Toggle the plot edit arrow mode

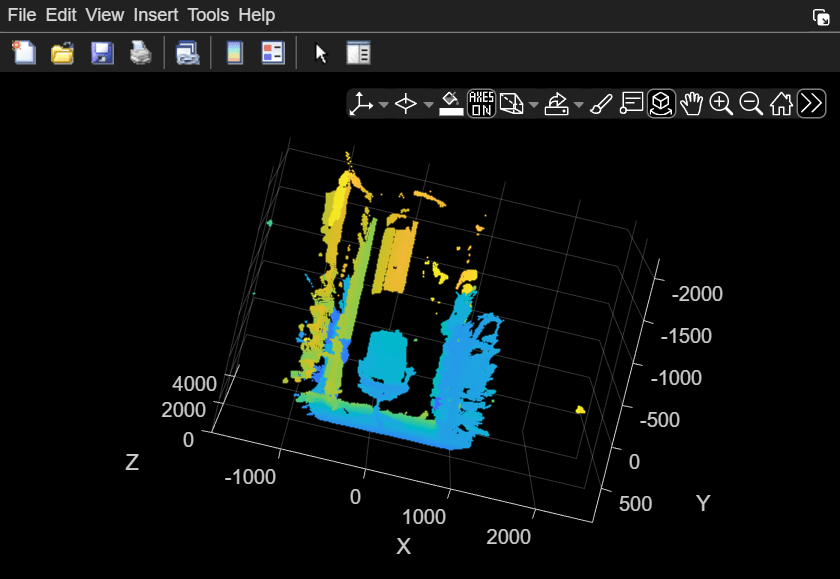[321, 52]
